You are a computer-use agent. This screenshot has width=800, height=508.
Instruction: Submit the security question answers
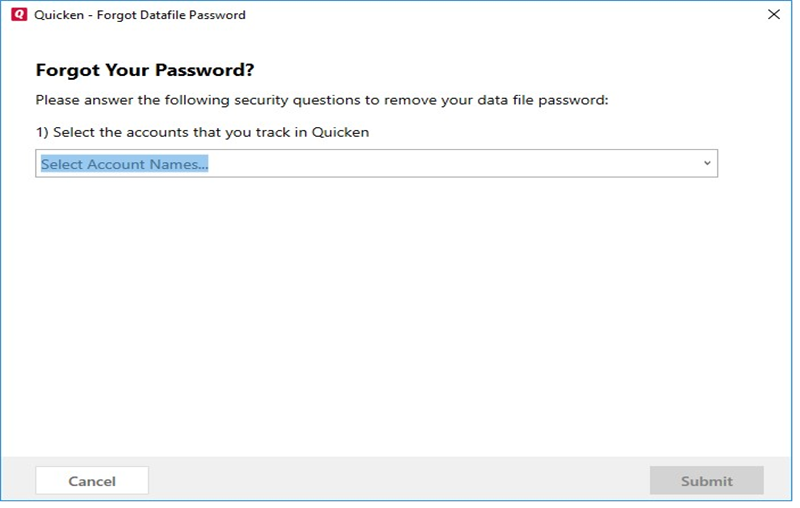pyautogui.click(x=706, y=481)
